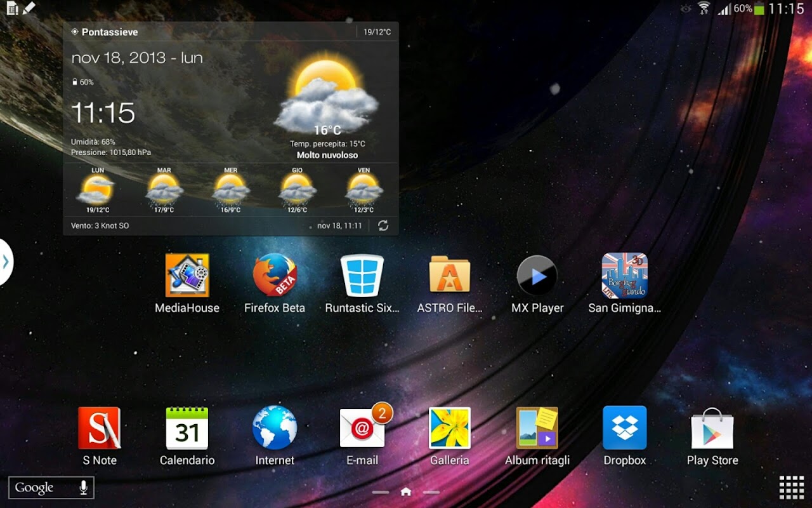The height and width of the screenshot is (508, 812).
Task: Tap the pen notification icon
Action: [x=29, y=8]
